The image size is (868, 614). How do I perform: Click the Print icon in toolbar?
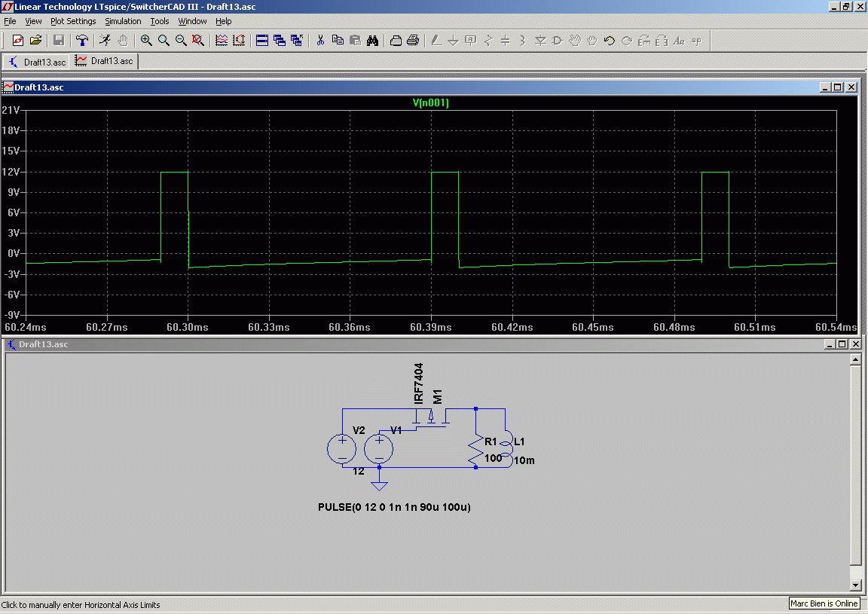(413, 41)
